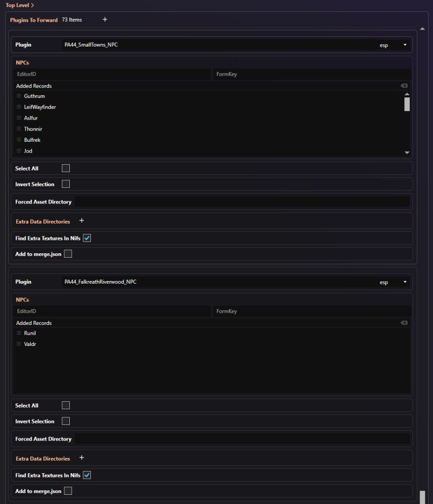Viewport: 433px width, 504px height.
Task: Click plus icon to add a new plugin
Action: coord(104,19)
